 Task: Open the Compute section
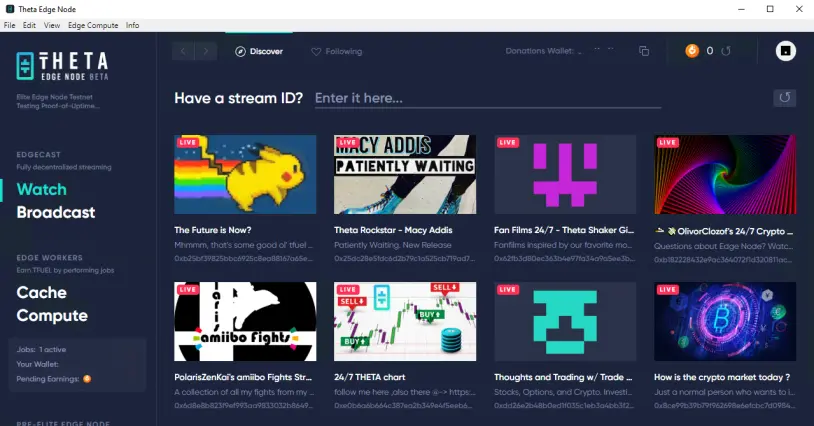(x=52, y=315)
